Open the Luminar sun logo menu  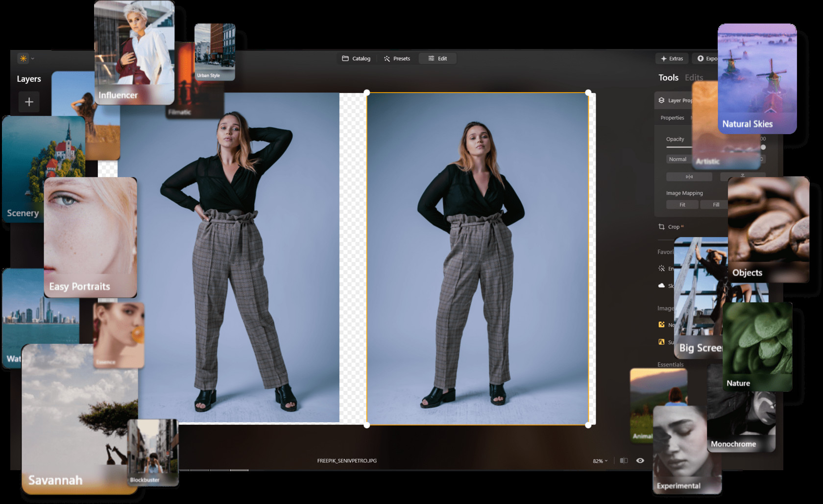tap(23, 58)
